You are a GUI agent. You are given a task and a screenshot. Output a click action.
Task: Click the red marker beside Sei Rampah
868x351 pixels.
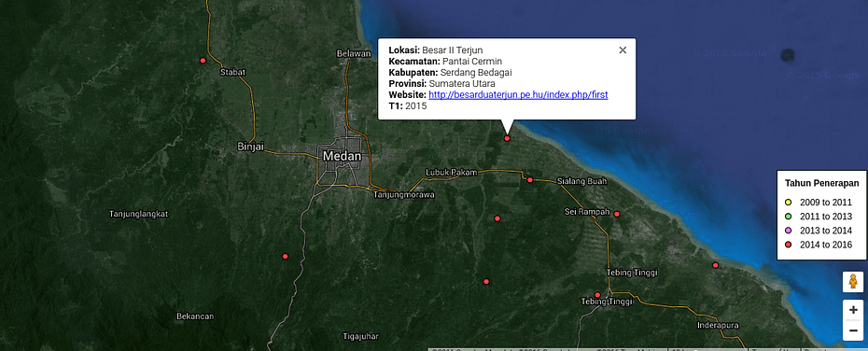point(617,214)
